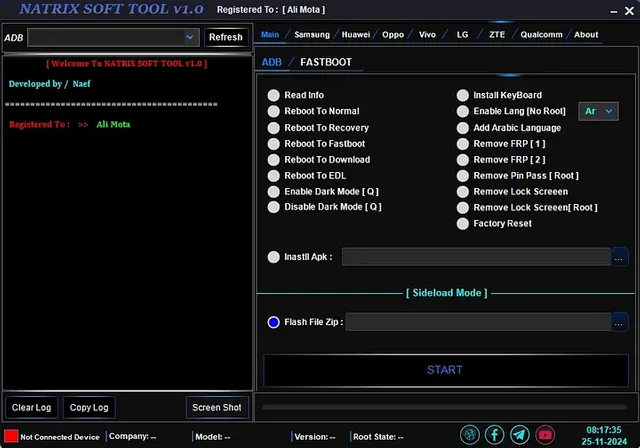
Task: Select the Inastll Apk radio button
Action: tap(273, 257)
